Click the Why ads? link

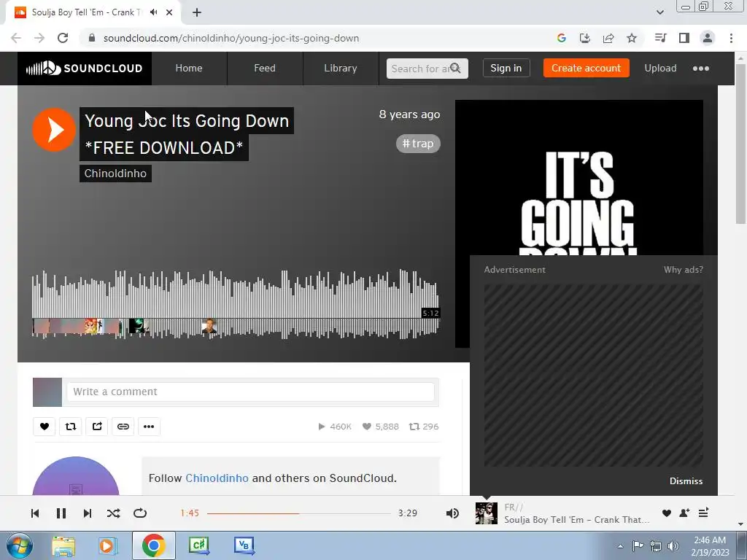tap(683, 270)
